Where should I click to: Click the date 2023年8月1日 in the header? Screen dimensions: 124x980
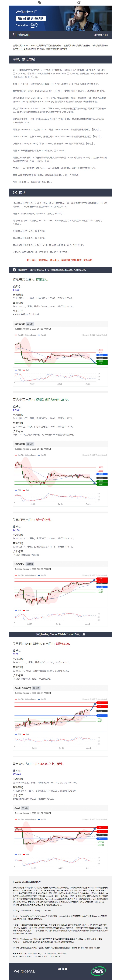tap(101, 35)
